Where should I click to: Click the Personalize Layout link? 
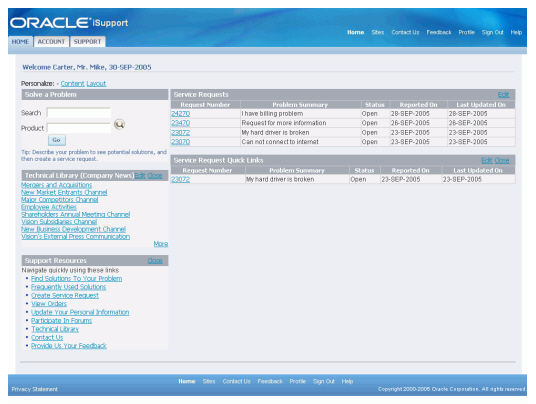(x=96, y=84)
